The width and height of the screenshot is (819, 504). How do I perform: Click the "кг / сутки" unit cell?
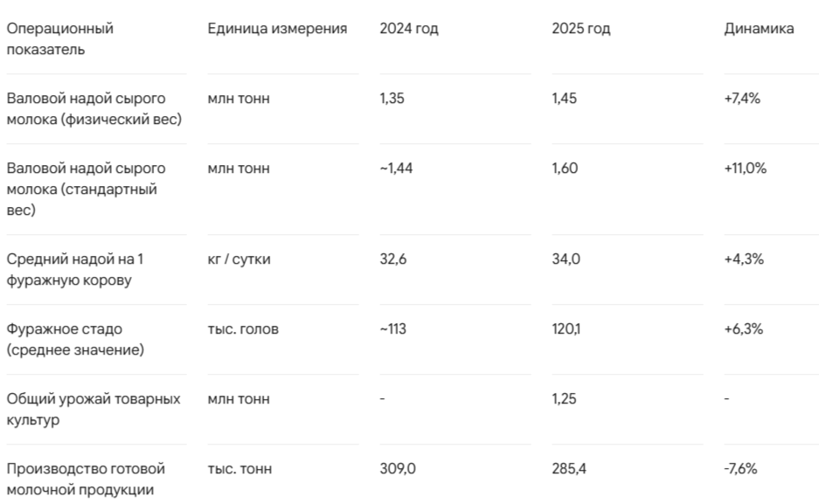point(239,259)
